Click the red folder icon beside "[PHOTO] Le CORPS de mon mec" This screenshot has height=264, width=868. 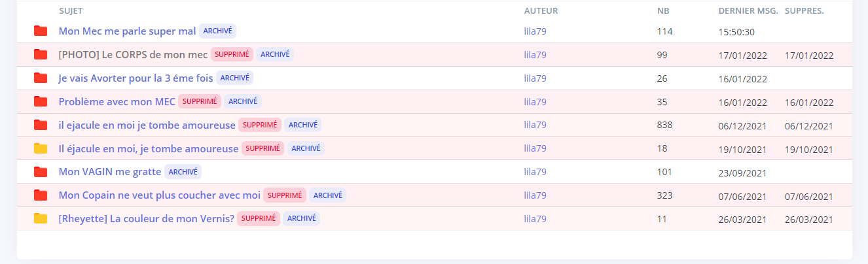tap(41, 54)
